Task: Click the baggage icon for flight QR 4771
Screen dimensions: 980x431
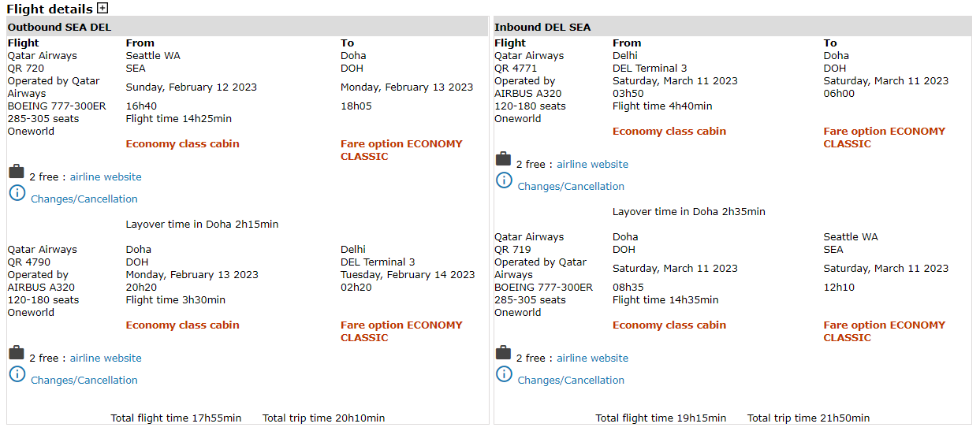Action: point(503,159)
